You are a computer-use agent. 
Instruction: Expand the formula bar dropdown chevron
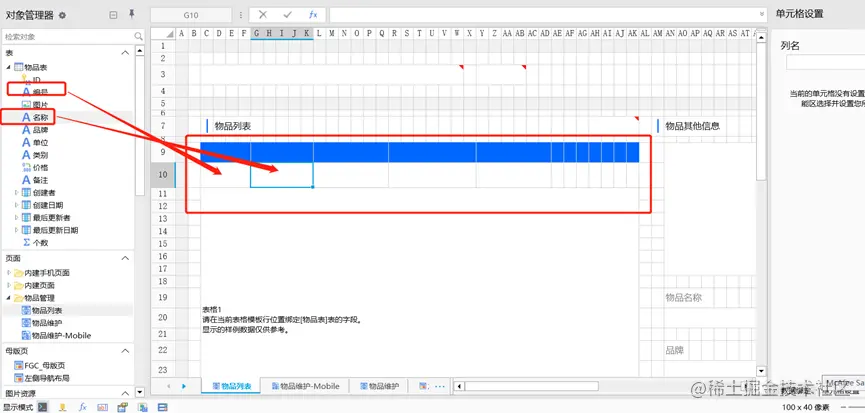point(762,15)
